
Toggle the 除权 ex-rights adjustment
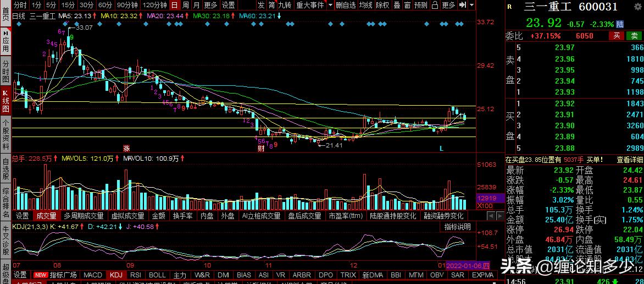[382, 5]
